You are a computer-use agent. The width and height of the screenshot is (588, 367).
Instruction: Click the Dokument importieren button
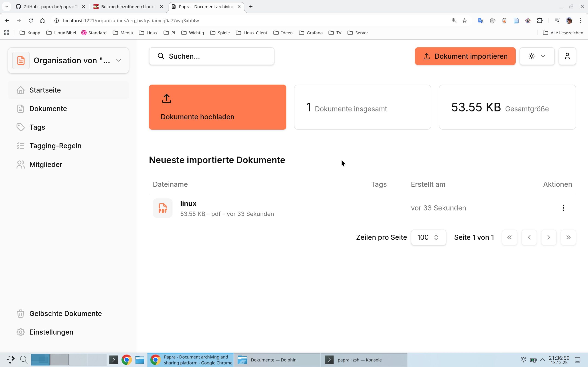click(x=465, y=56)
